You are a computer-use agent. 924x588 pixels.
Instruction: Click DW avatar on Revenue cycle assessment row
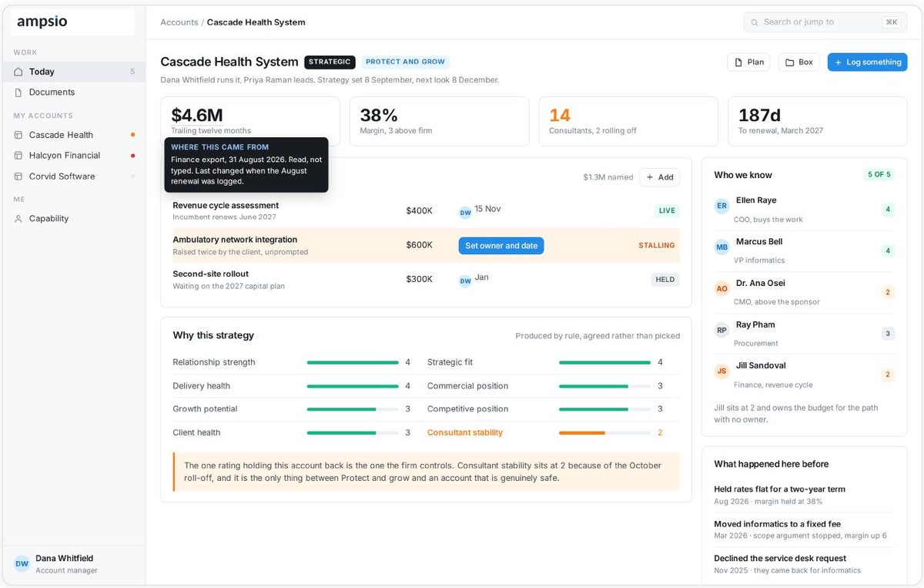pos(465,213)
